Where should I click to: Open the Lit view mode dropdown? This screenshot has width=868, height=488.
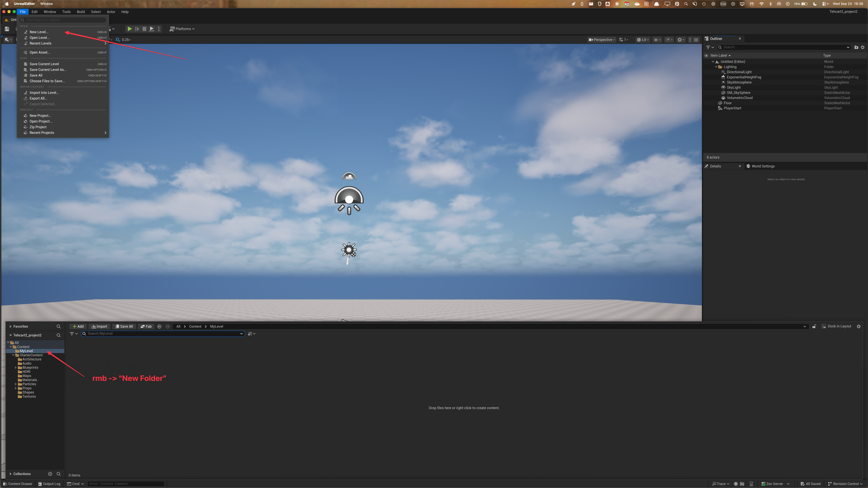[x=643, y=40]
